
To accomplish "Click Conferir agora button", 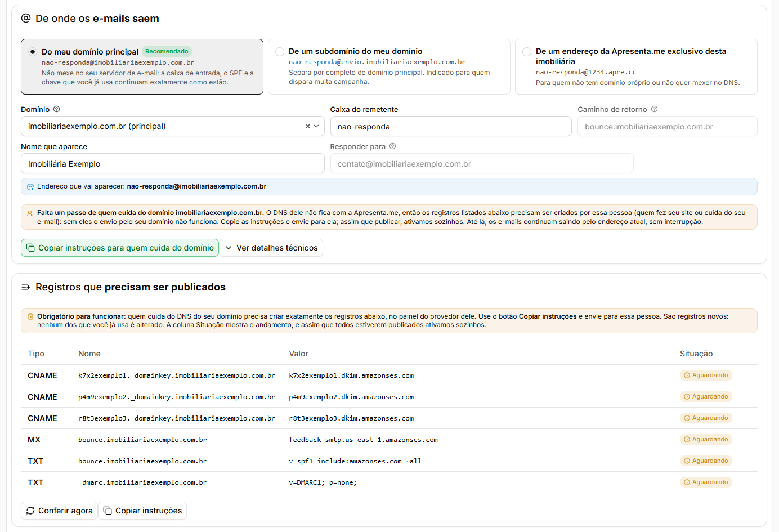I will 59,511.
